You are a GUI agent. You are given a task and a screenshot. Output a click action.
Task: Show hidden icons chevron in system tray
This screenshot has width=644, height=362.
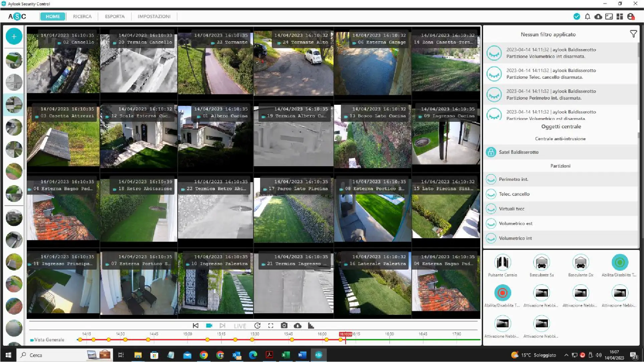(566, 355)
